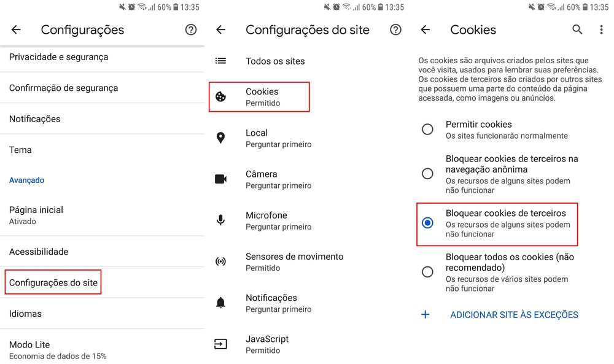Open the three-dot overflow menu
The width and height of the screenshot is (614, 364).
point(601,29)
